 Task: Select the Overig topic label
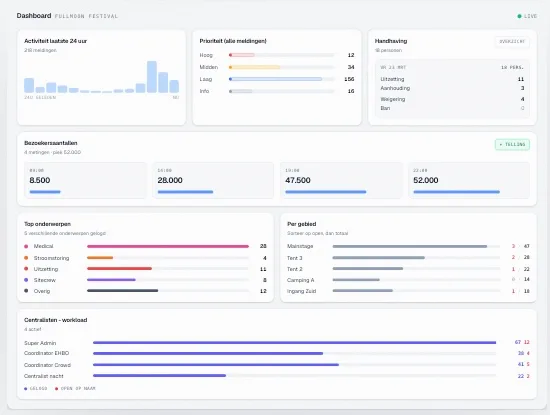coord(42,291)
